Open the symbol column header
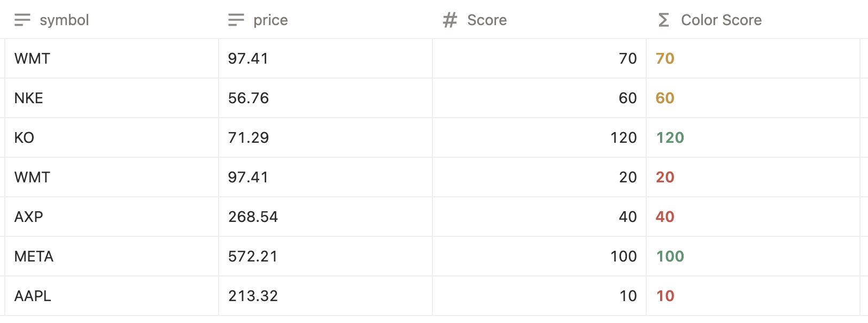This screenshot has height=323, width=868. click(x=64, y=20)
